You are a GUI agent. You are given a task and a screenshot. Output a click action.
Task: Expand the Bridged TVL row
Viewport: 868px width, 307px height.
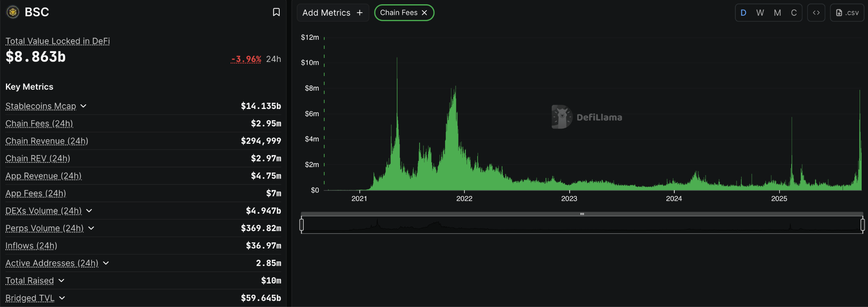click(x=62, y=298)
